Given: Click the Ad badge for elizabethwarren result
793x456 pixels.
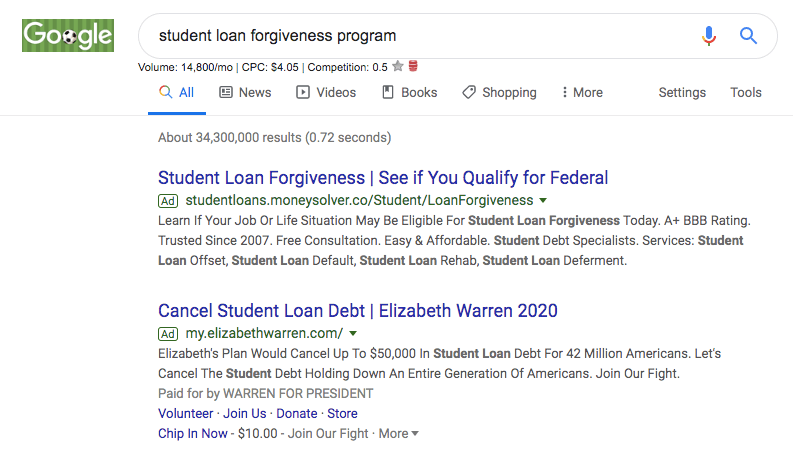Looking at the screenshot, I should pyautogui.click(x=168, y=333).
